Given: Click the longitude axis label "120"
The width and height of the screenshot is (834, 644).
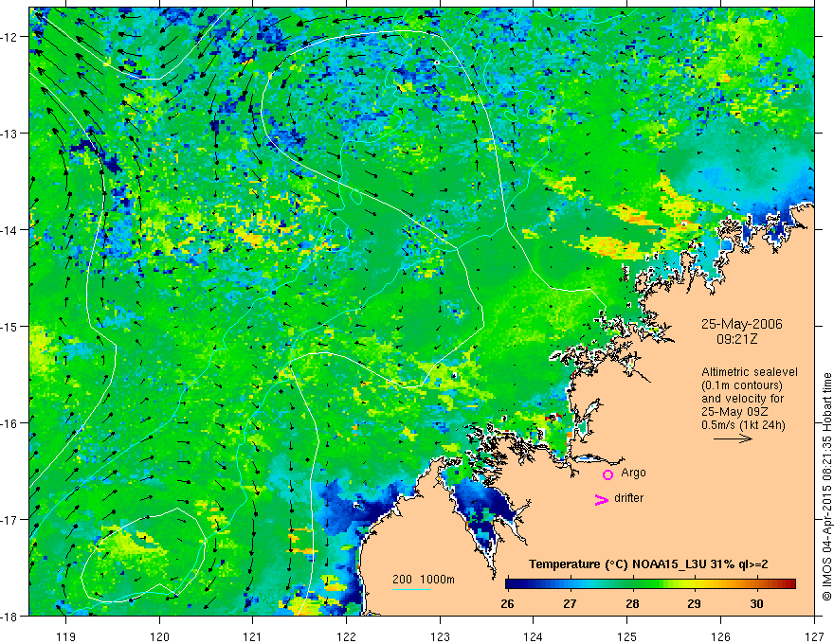Looking at the screenshot, I should point(159,636).
